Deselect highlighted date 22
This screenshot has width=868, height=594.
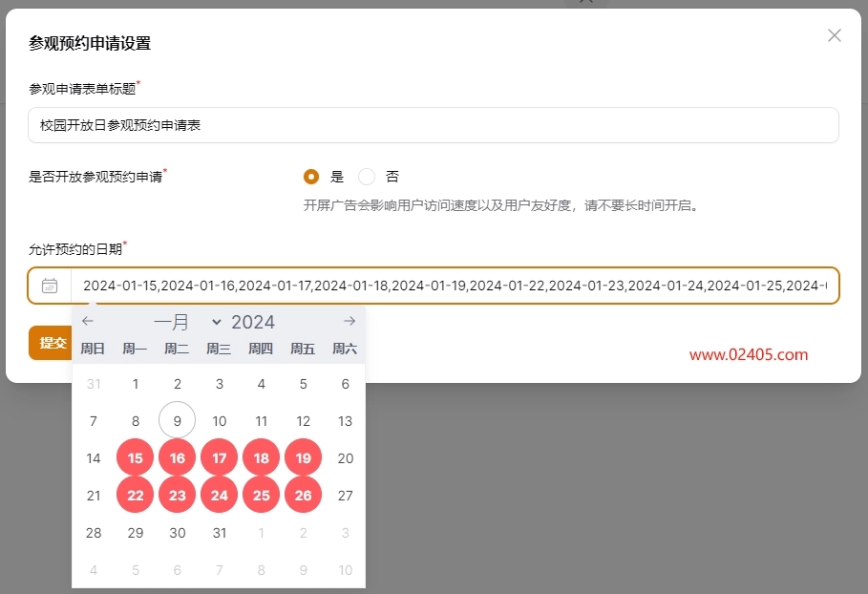[136, 496]
